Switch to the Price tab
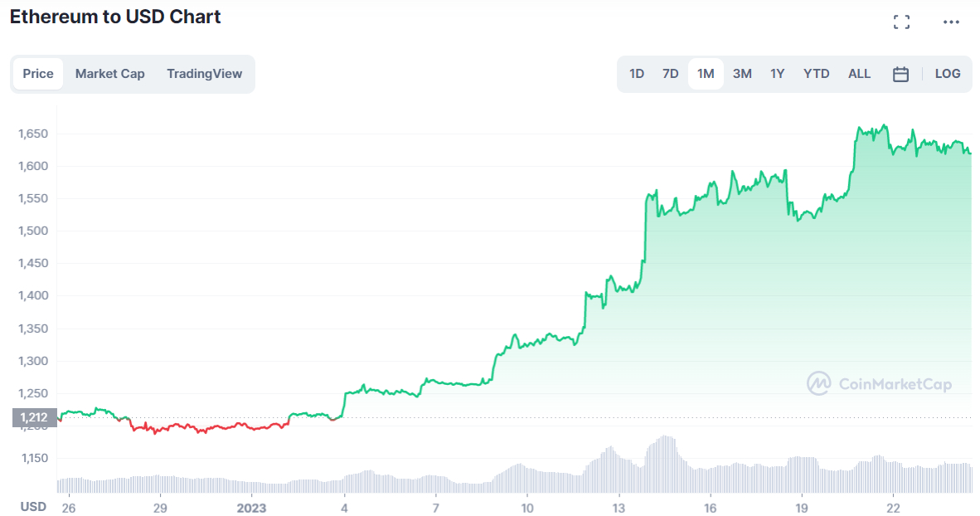This screenshot has width=980, height=516. coord(38,74)
